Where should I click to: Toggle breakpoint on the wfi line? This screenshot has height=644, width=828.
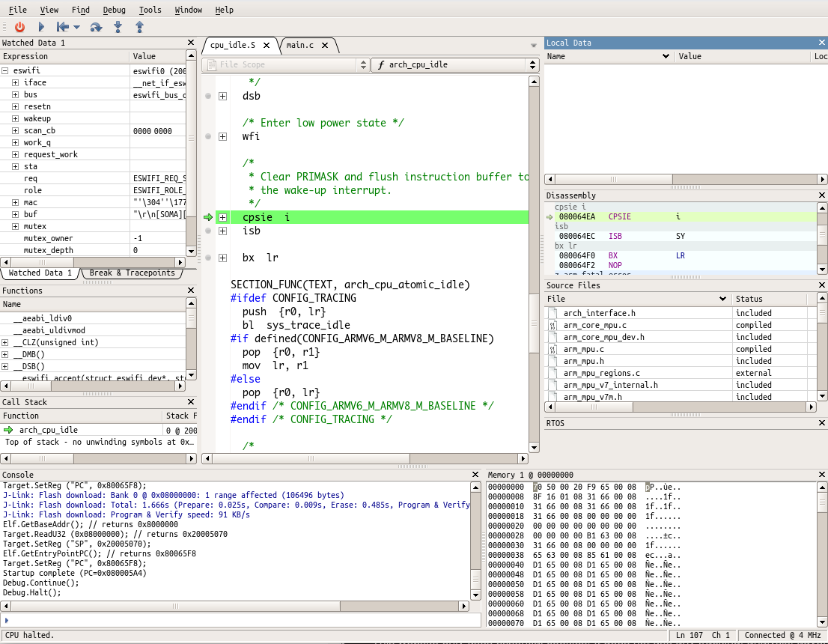(x=208, y=136)
